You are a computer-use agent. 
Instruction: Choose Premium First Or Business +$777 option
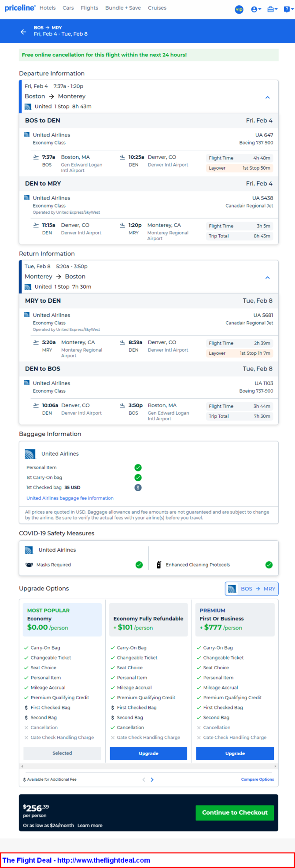coord(235,619)
